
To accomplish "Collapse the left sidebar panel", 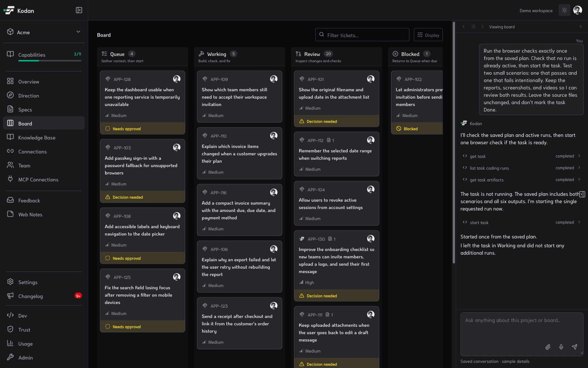I will tap(79, 10).
